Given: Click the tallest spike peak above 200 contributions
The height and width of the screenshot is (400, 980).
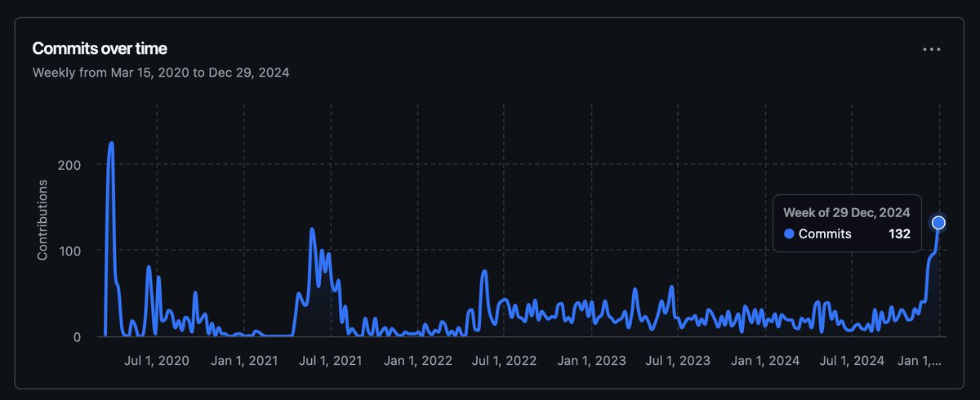Looking at the screenshot, I should click(x=110, y=144).
